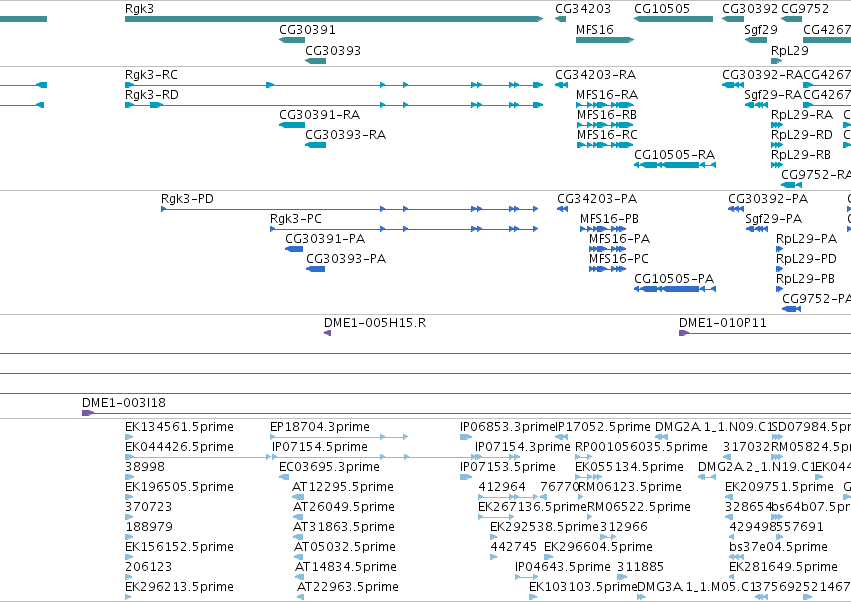Click the IP04643.5prime EST

[x=527, y=578]
